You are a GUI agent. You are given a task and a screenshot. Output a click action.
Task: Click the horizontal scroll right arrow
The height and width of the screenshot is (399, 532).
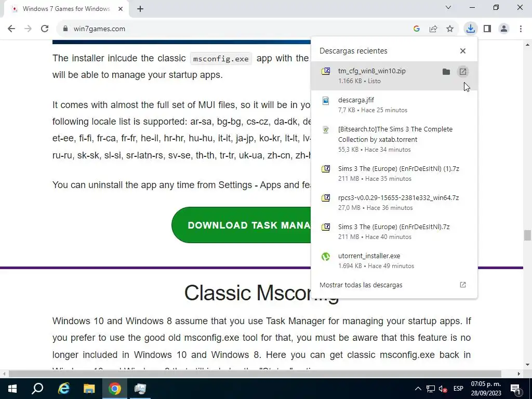[519, 374]
